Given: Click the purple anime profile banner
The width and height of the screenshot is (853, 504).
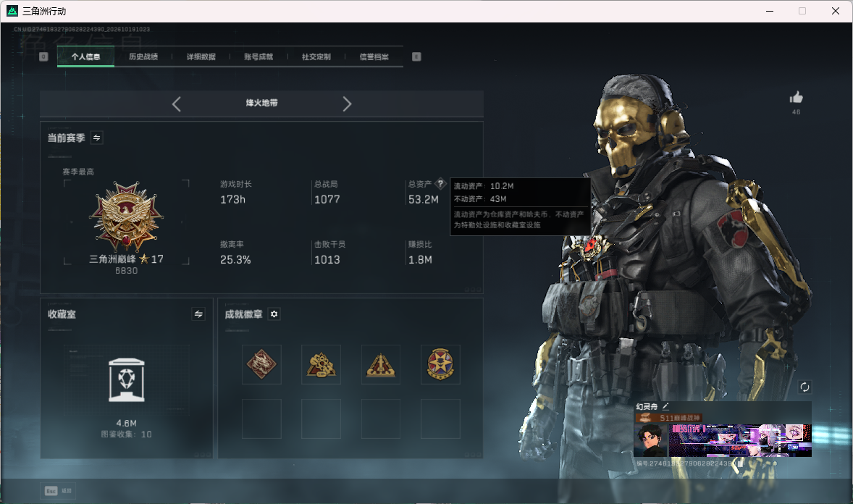Looking at the screenshot, I should coord(740,440).
